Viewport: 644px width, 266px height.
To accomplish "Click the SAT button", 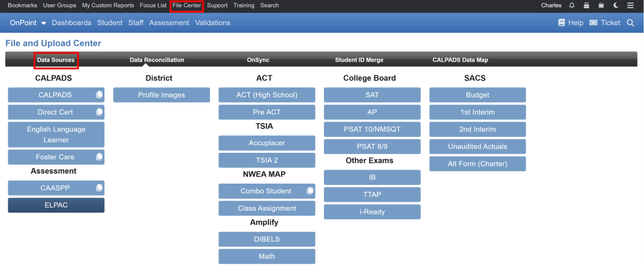I will [x=372, y=95].
